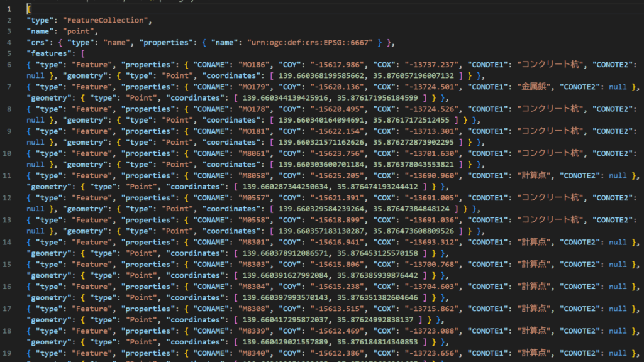Select latitude "35.876272873902295"
The height and width of the screenshot is (362, 644).
pos(414,142)
